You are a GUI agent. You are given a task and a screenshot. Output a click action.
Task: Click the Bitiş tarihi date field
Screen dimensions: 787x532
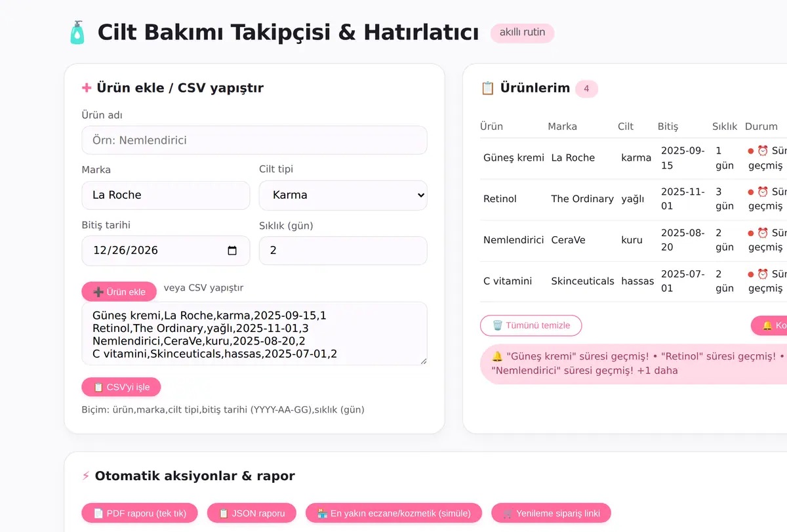coord(166,251)
